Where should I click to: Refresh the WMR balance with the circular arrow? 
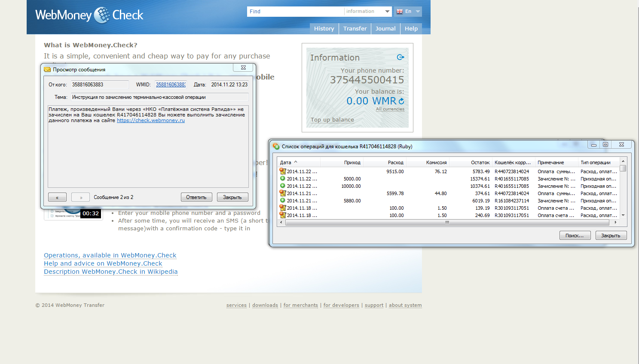tap(401, 101)
